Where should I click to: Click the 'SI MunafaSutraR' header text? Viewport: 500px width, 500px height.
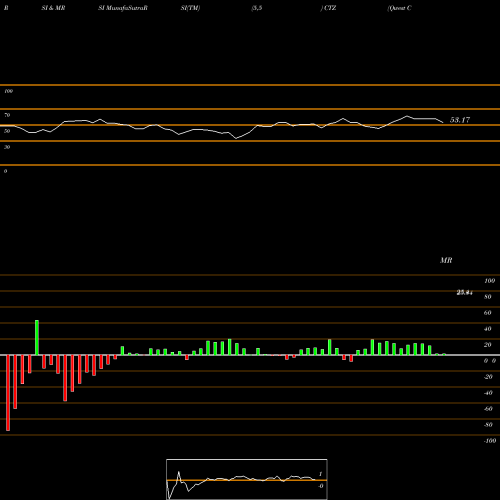(x=123, y=8)
